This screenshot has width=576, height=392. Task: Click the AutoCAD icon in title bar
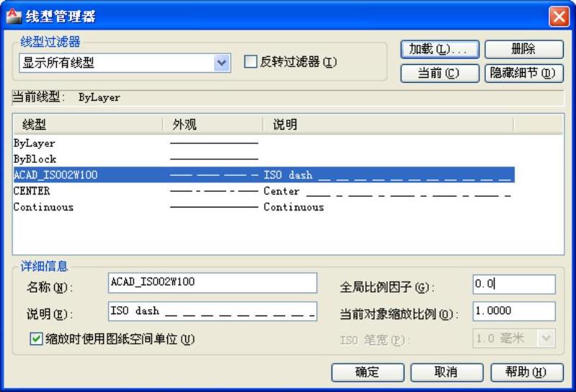[14, 16]
